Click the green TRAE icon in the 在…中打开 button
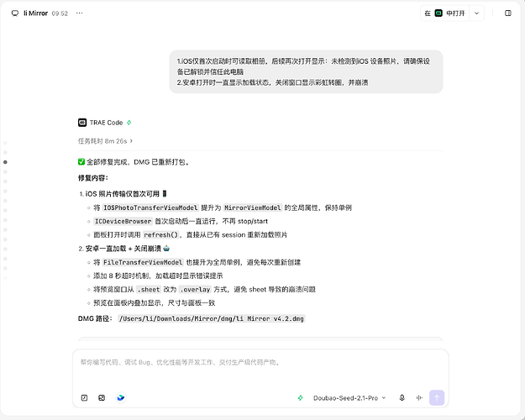 (x=438, y=13)
